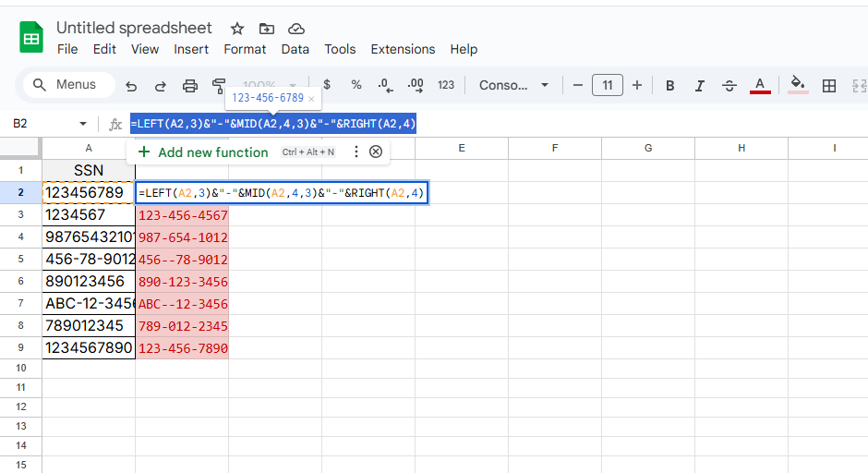
Task: Open the borders tool
Action: (x=829, y=86)
